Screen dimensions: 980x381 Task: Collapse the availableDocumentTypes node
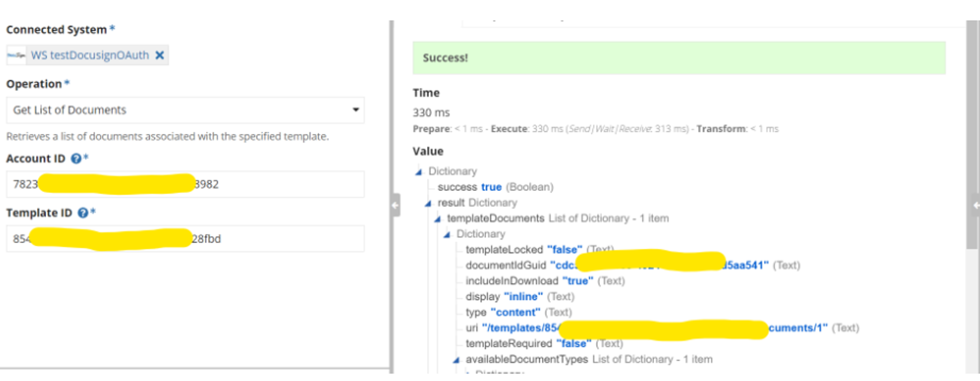tap(456, 360)
